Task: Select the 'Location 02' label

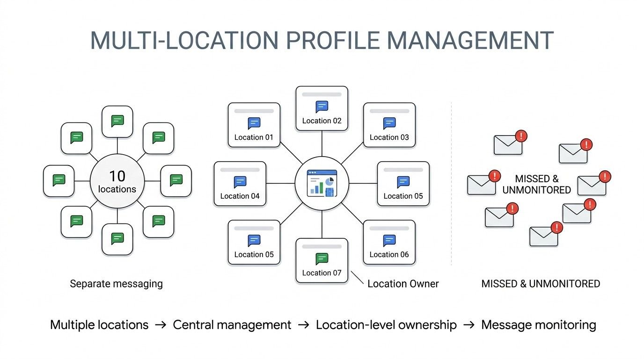Action: [x=322, y=121]
